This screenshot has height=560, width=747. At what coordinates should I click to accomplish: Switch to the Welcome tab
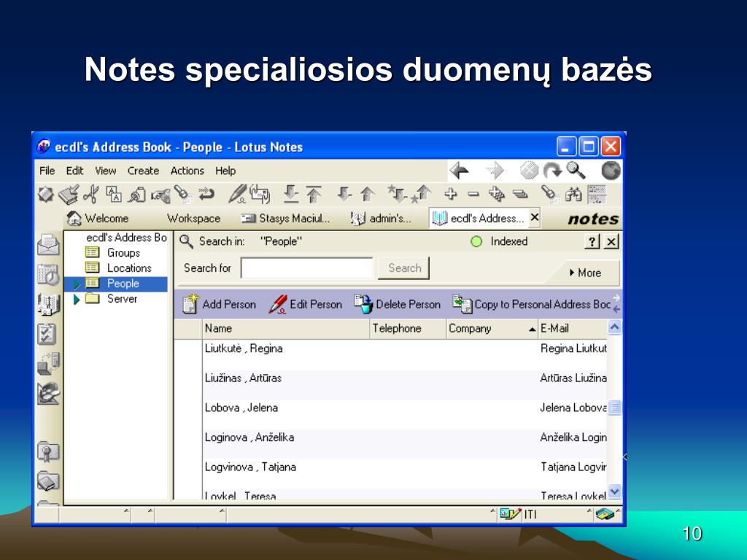click(98, 219)
